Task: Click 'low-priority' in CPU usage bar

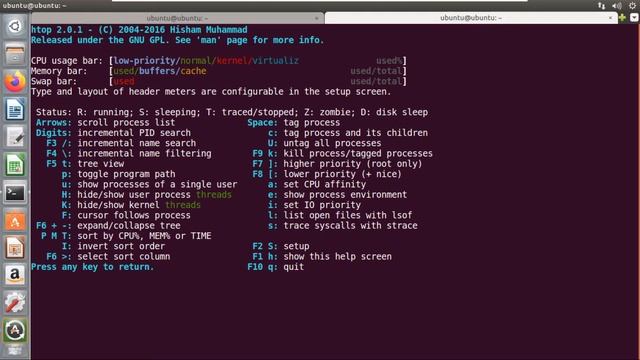Action: [144, 61]
